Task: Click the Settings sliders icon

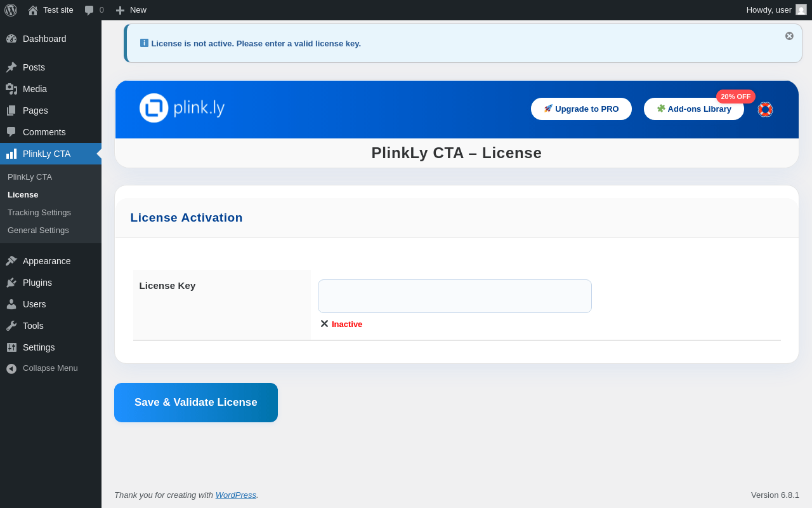Action: [11, 347]
